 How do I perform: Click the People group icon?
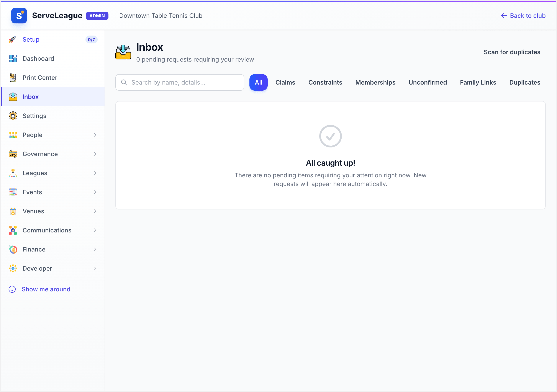tap(13, 135)
